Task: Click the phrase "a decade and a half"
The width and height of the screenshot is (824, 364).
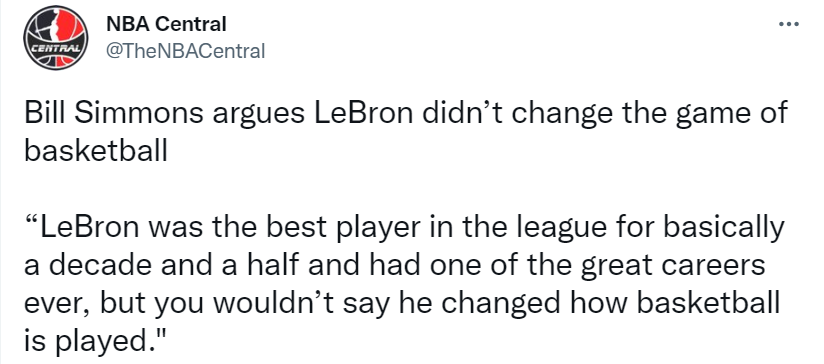Action: [x=162, y=267]
